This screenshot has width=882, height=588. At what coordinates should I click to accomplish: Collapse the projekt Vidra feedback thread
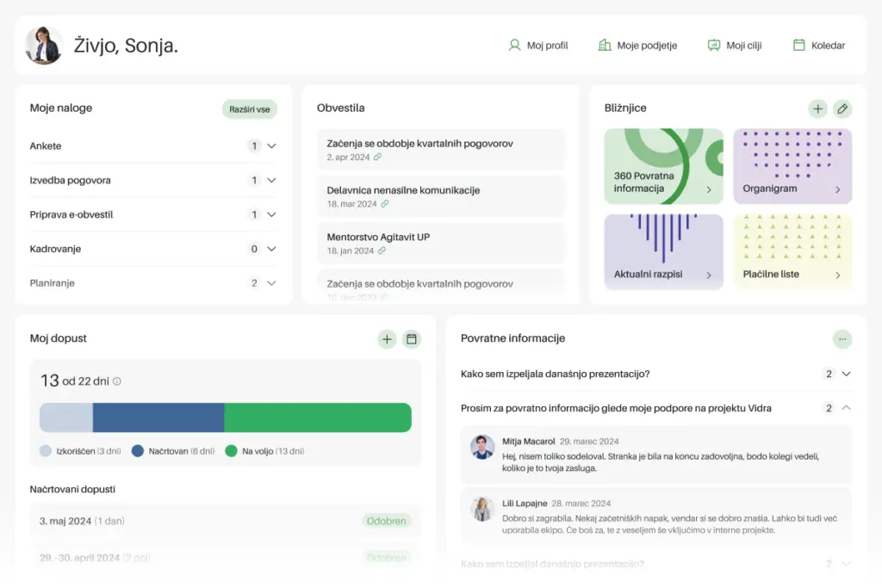[846, 408]
